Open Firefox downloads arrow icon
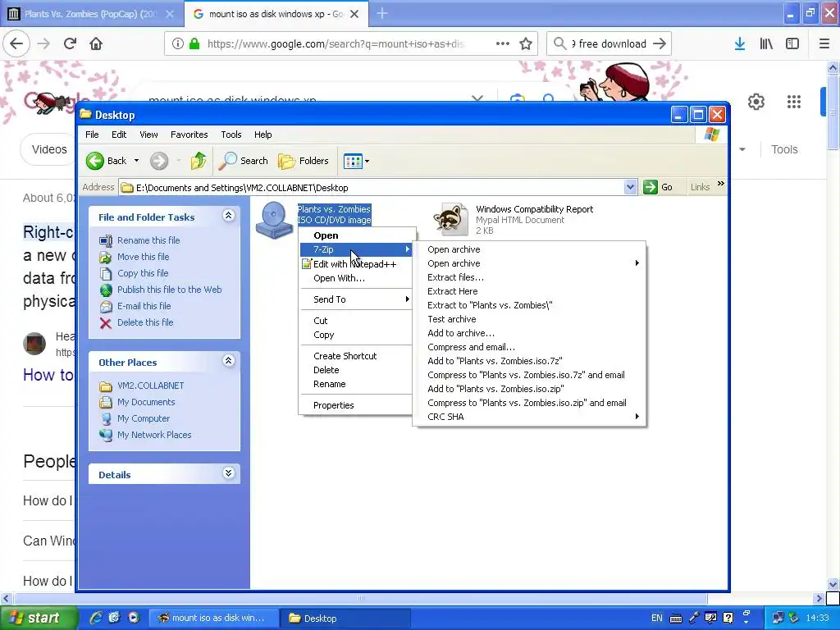840x630 pixels. tap(740, 43)
